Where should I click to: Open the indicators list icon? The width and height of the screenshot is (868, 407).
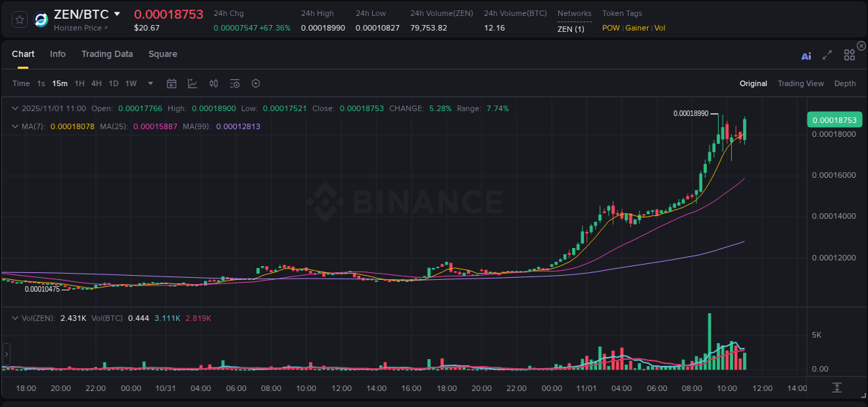click(234, 83)
